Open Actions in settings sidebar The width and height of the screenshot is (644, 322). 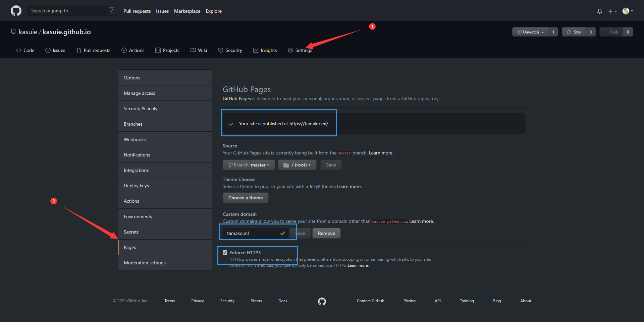point(165,201)
